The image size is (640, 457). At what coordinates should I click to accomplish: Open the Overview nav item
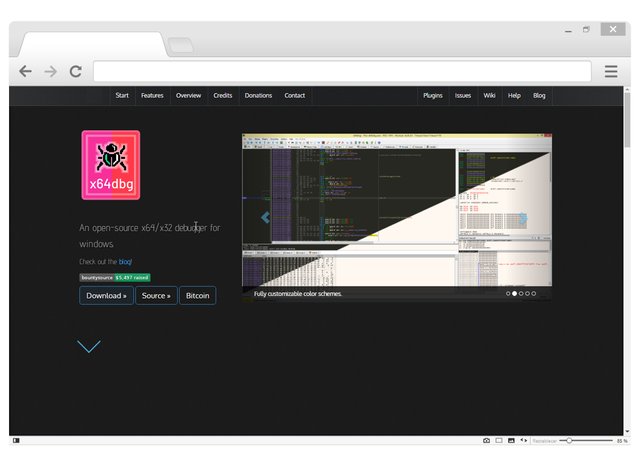(x=189, y=95)
